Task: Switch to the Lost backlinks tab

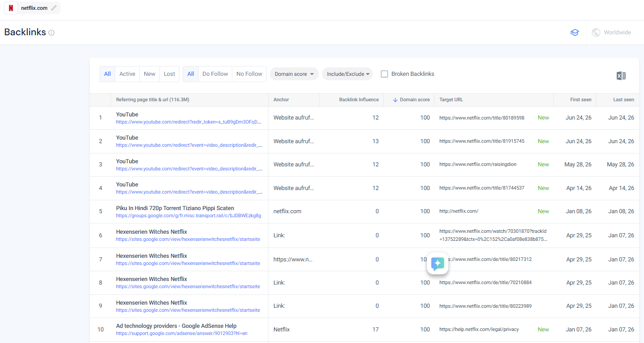Action: pos(170,74)
